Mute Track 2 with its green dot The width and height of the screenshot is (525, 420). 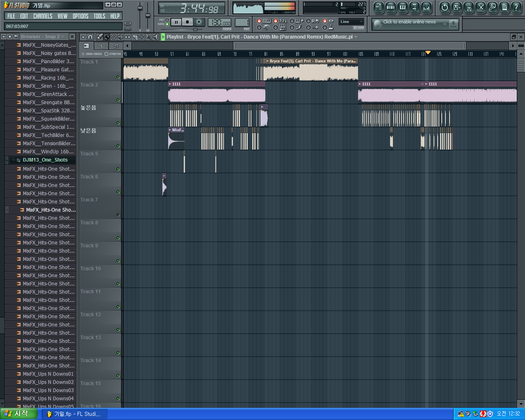pos(118,100)
